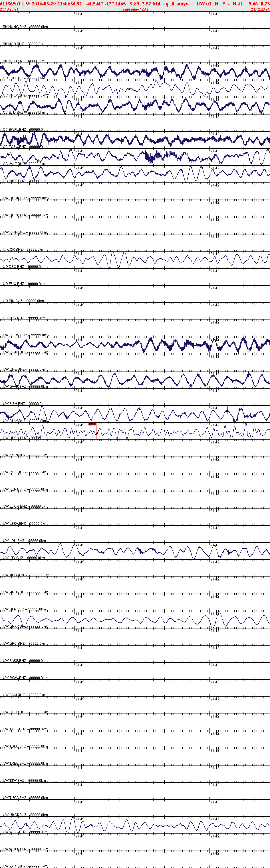This screenshot has height=868, width=270.
Task: Select the red iPd1 phase pick flag
Action: (x=92, y=424)
